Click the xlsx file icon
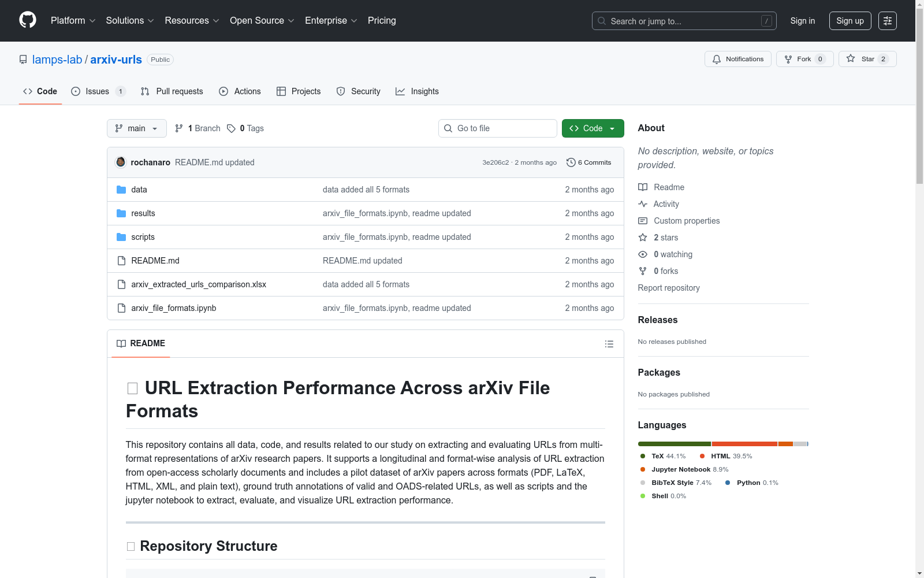The width and height of the screenshot is (924, 578). [121, 284]
